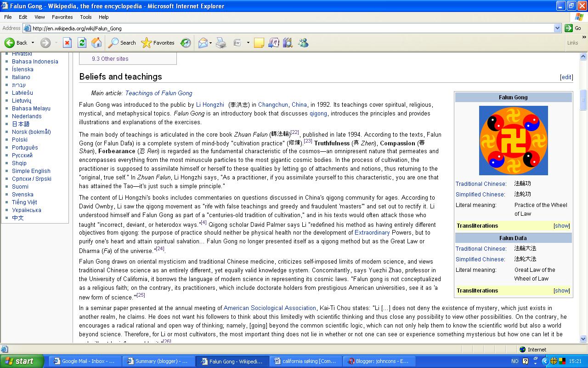
Task: Click the OneNote toolbar icon
Action: (x=273, y=43)
